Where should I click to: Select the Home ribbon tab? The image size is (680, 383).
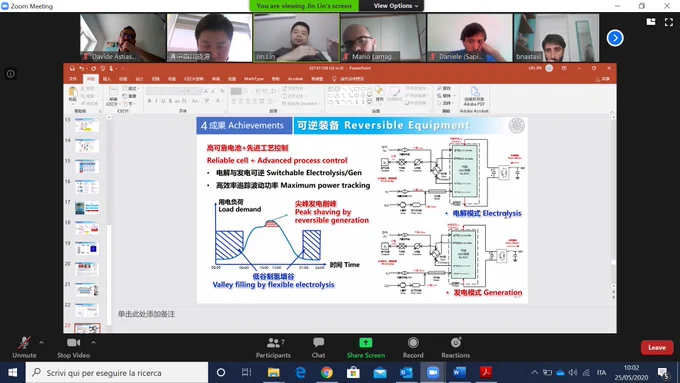(x=91, y=79)
